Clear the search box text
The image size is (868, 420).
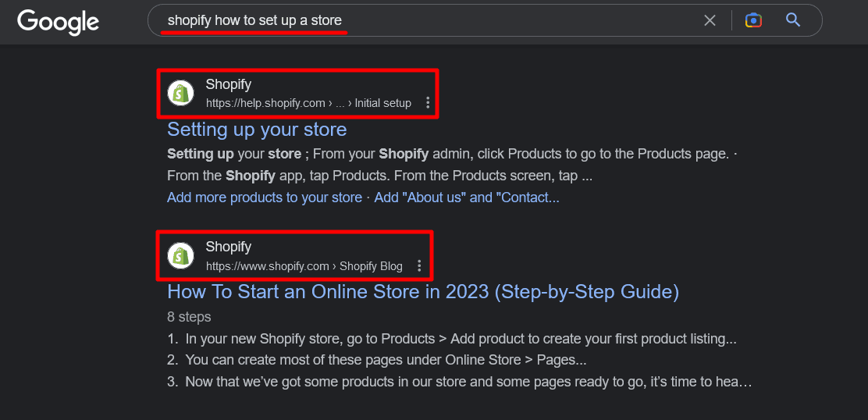tap(710, 20)
